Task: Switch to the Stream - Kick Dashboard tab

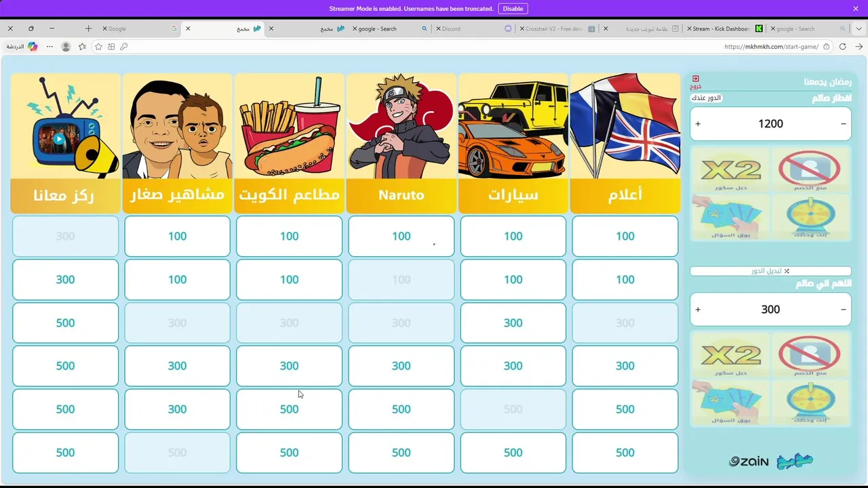Action: point(724,28)
